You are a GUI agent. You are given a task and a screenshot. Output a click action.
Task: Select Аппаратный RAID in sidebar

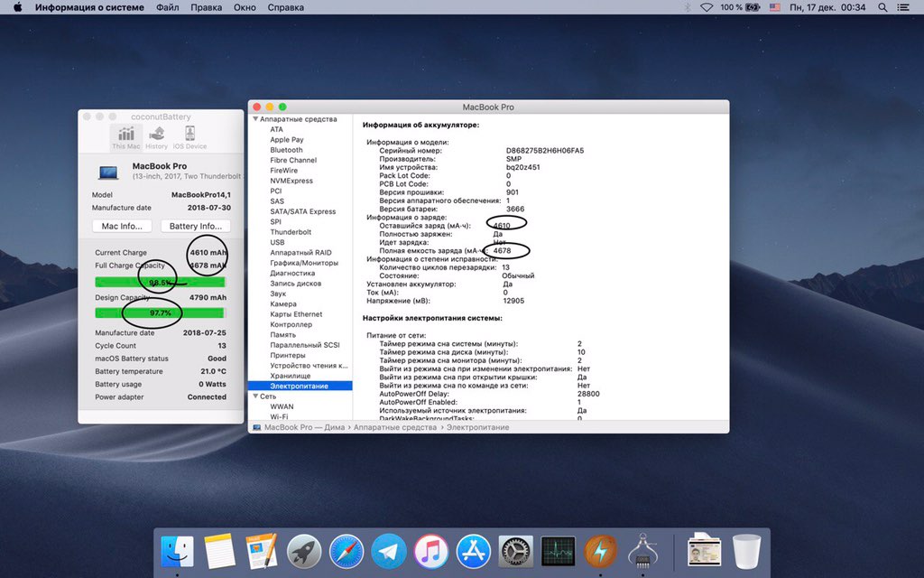300,253
